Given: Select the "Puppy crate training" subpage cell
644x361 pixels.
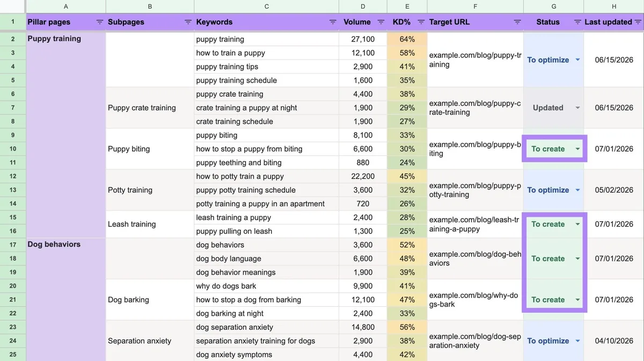Looking at the screenshot, I should click(150, 107).
